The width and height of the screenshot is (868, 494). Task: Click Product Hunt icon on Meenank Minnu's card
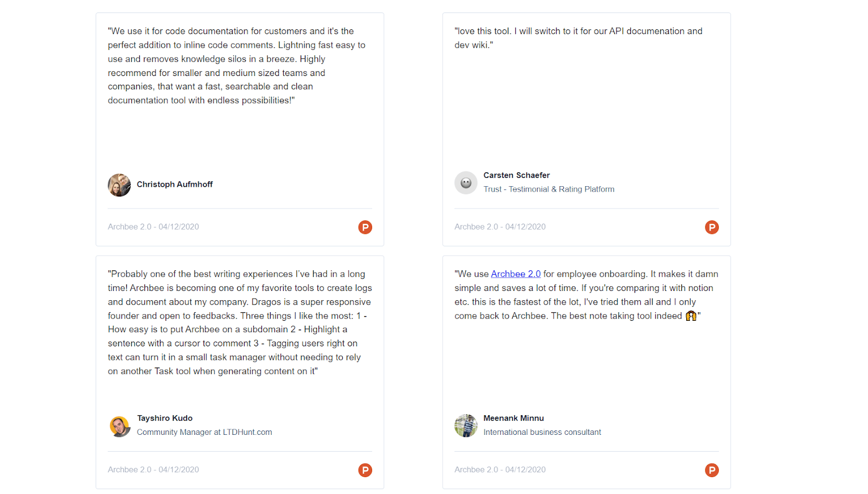(712, 470)
